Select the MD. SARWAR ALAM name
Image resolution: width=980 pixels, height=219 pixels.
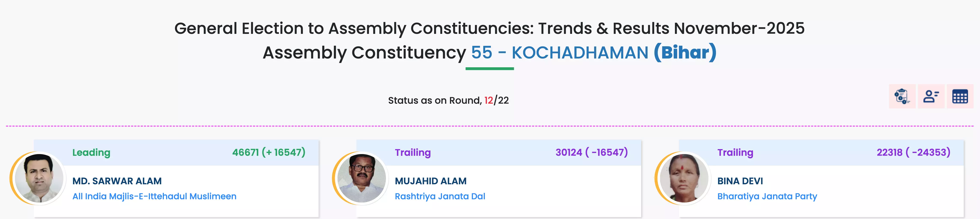coord(117,181)
